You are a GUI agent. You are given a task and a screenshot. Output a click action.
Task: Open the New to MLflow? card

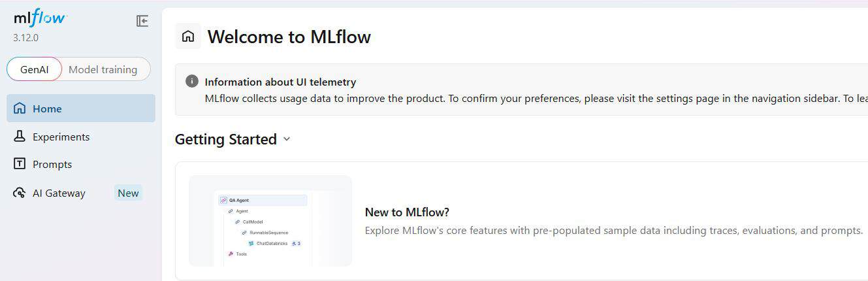pos(521,221)
